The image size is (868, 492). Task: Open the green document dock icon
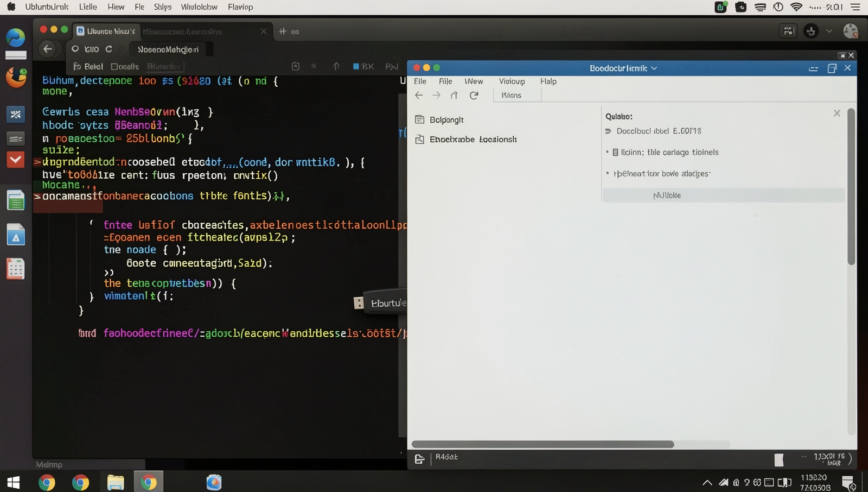(16, 200)
